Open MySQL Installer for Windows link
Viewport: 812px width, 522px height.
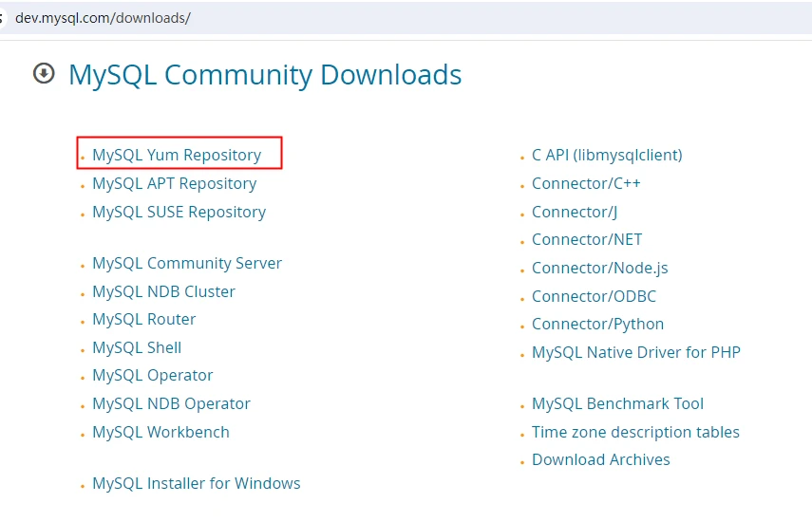click(197, 483)
